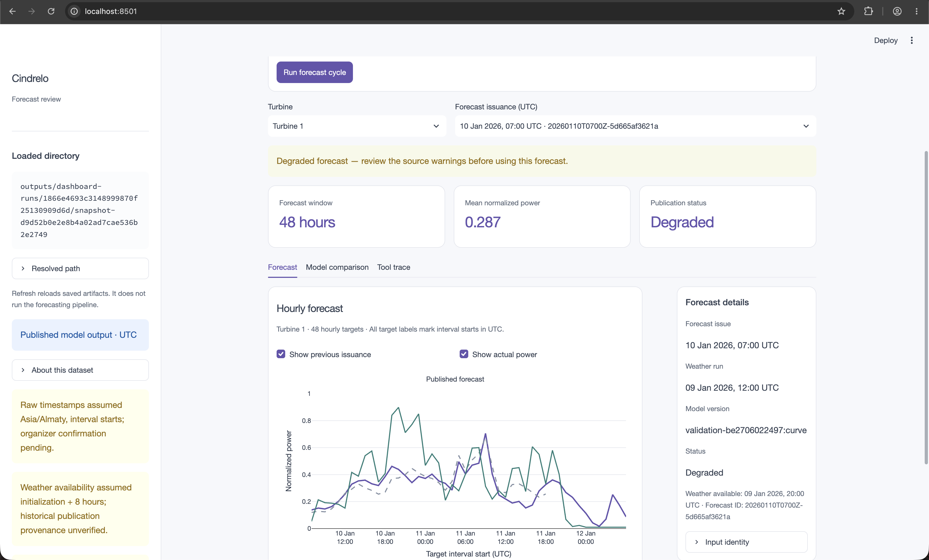929x560 pixels.
Task: Select the Forecast tab
Action: pyautogui.click(x=283, y=267)
